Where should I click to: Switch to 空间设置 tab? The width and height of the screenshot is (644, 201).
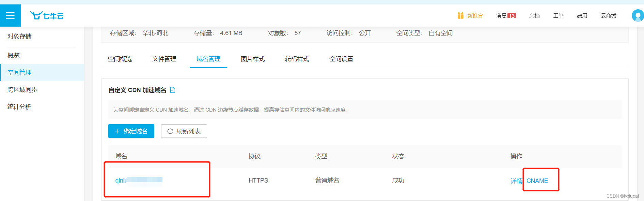tap(341, 59)
